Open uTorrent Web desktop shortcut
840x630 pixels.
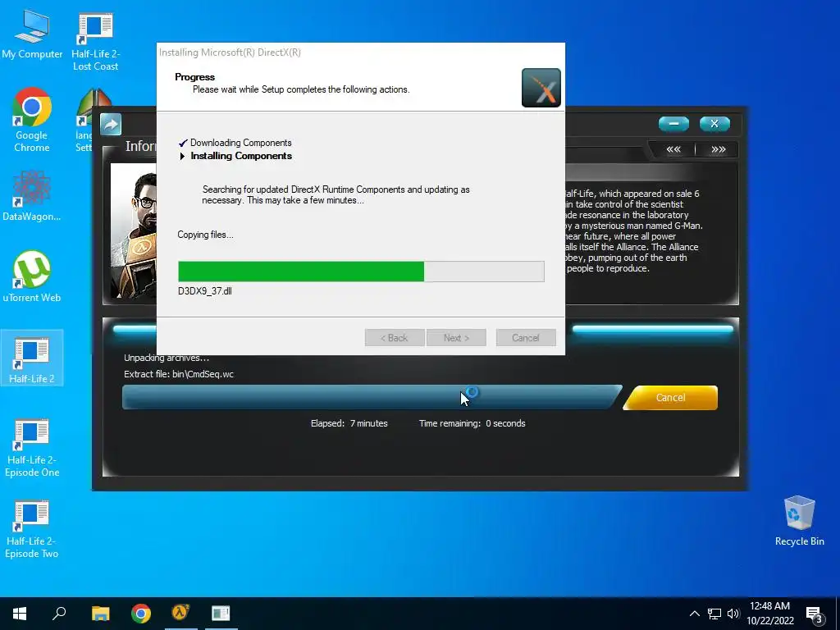click(x=32, y=276)
